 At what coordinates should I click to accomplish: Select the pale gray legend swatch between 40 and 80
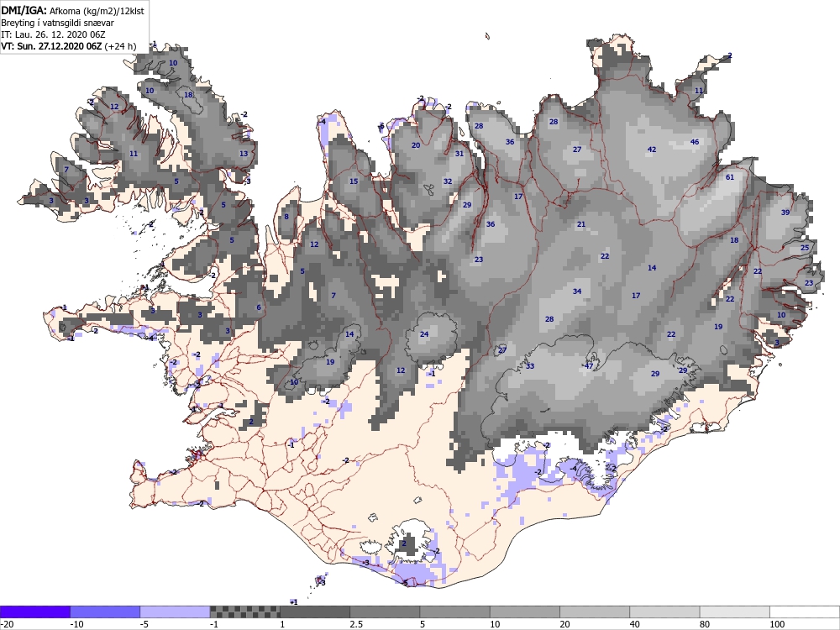point(664,612)
